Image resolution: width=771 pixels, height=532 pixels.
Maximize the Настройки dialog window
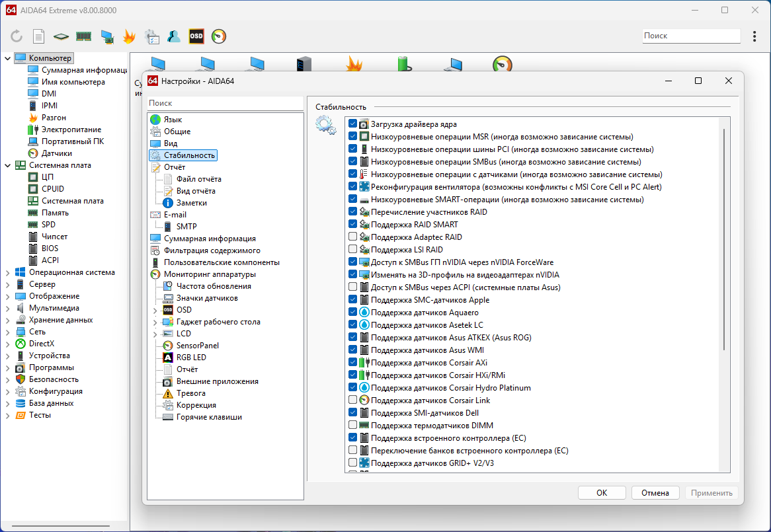click(698, 81)
